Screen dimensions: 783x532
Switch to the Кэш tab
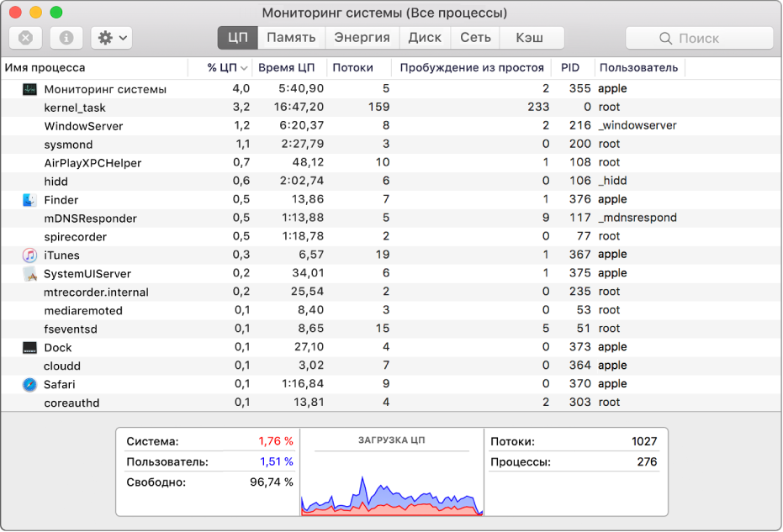532,38
